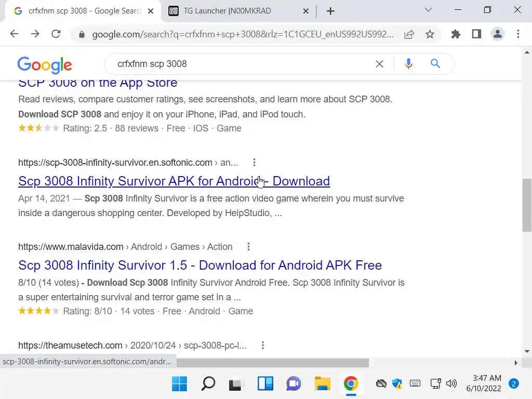Click the browser address bar URL
The image size is (532, 399).
point(243,34)
